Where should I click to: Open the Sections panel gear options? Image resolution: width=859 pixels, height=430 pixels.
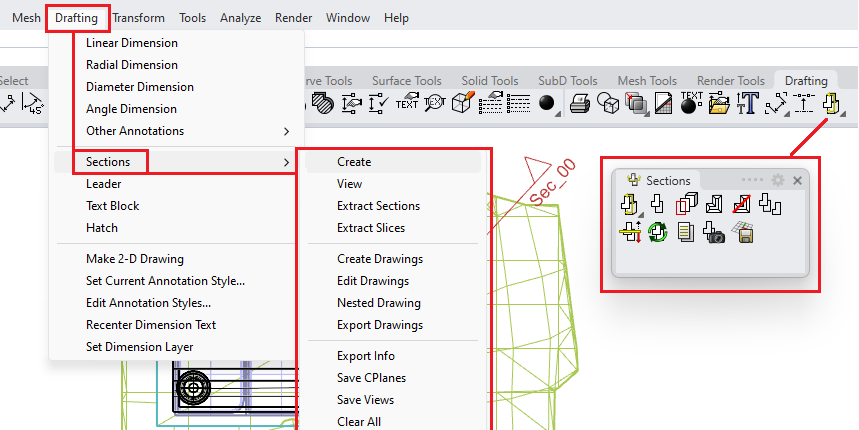coord(778,181)
